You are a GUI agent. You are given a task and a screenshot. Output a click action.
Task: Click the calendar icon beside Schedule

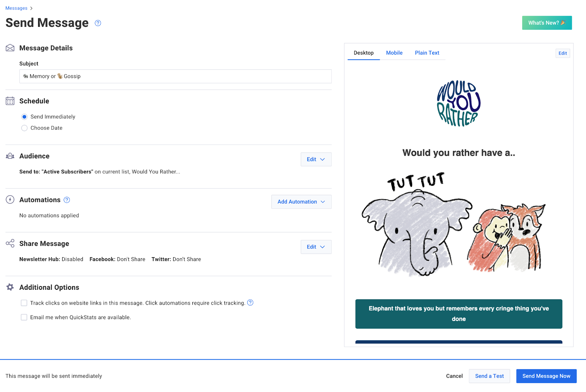pos(10,101)
